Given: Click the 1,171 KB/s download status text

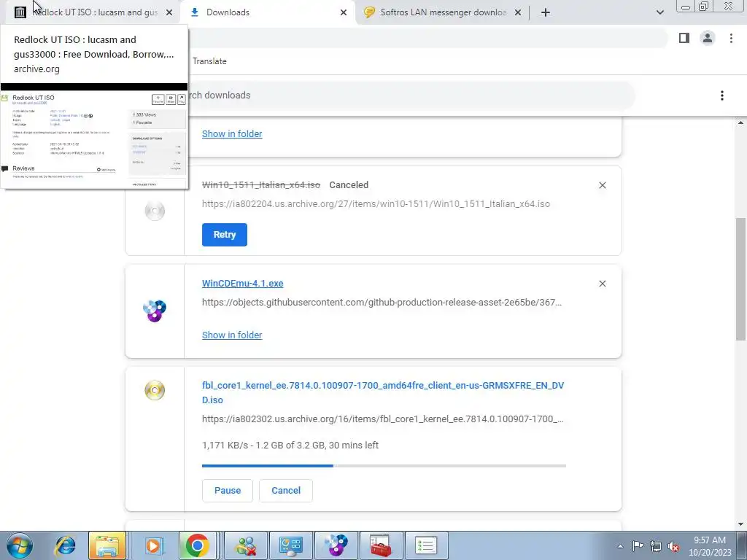Looking at the screenshot, I should 290,446.
